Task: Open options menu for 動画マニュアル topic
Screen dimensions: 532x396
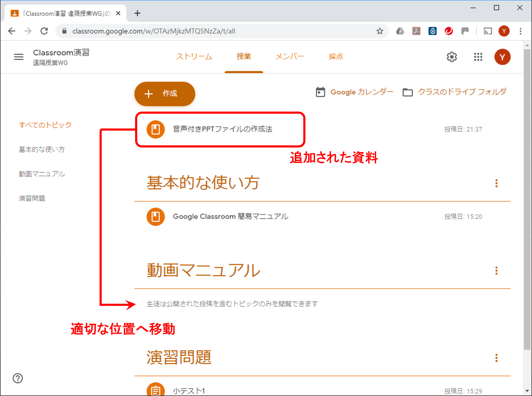Action: pos(496,270)
